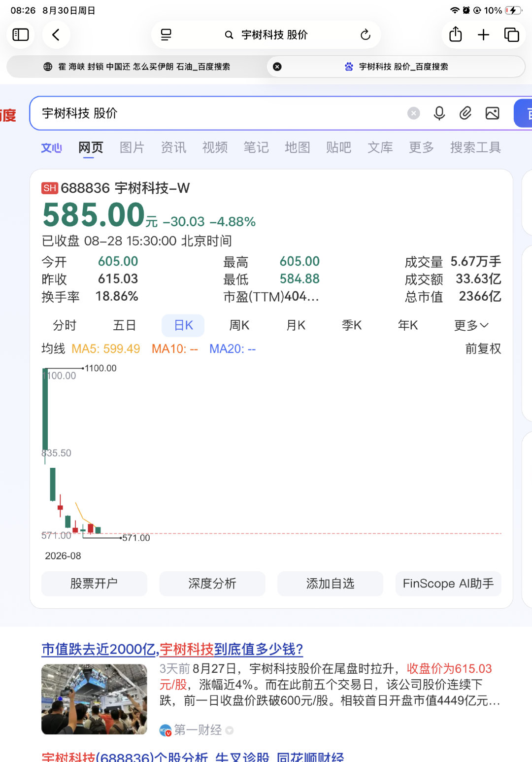Switch chart to 月K
This screenshot has height=762, width=532.
tap(296, 325)
